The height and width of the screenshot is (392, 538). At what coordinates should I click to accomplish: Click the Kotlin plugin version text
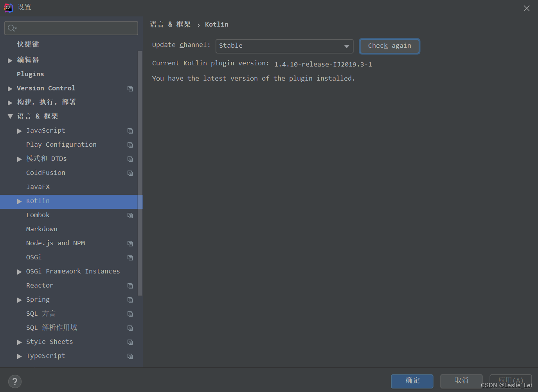click(x=323, y=64)
